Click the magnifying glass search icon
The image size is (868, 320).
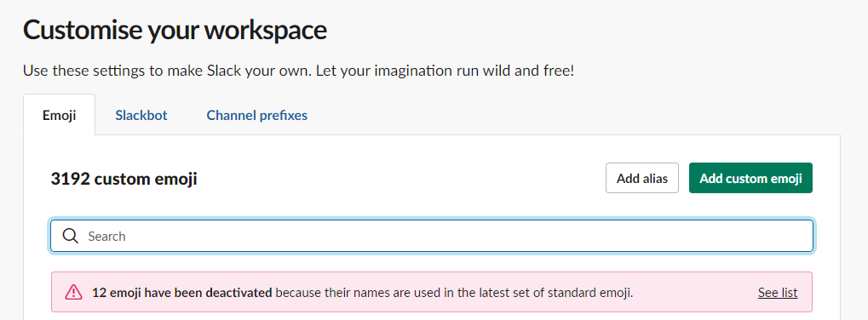coord(71,236)
